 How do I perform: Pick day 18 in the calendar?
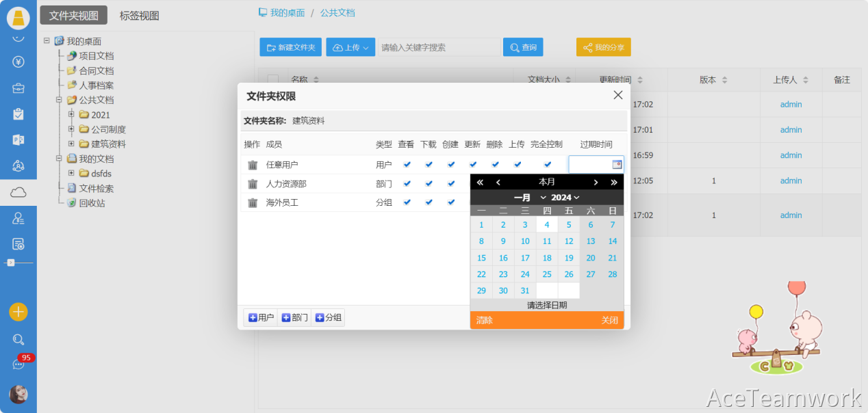547,258
